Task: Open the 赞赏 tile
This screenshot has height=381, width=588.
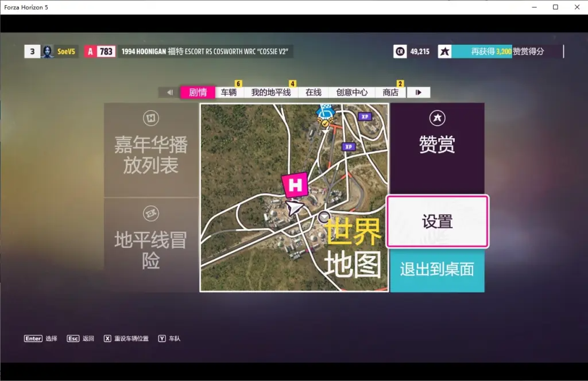Action: point(437,149)
